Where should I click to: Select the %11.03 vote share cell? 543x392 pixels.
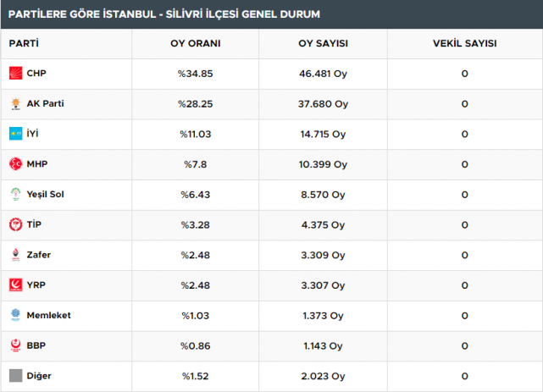coord(196,135)
